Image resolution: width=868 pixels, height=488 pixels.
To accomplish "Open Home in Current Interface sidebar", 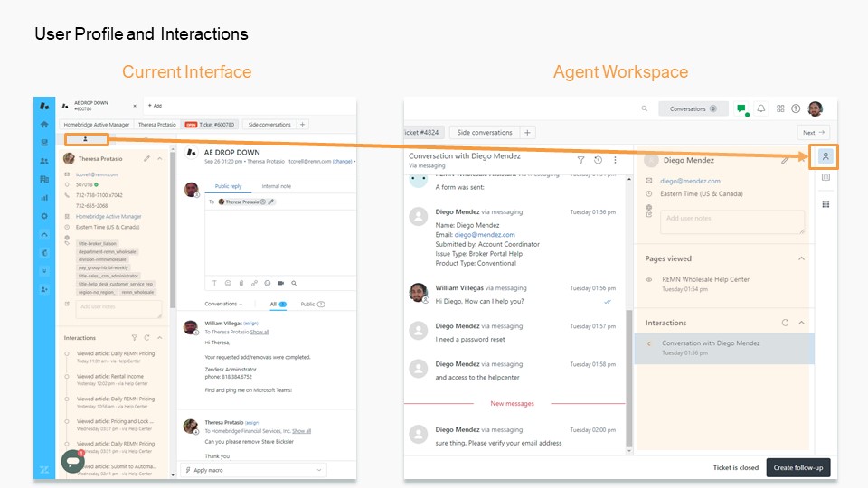I will pos(44,125).
